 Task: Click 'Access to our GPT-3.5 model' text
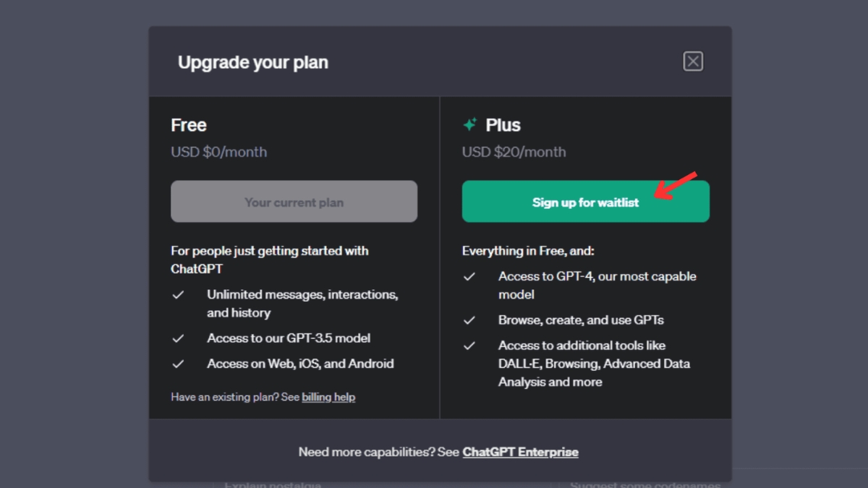point(289,338)
